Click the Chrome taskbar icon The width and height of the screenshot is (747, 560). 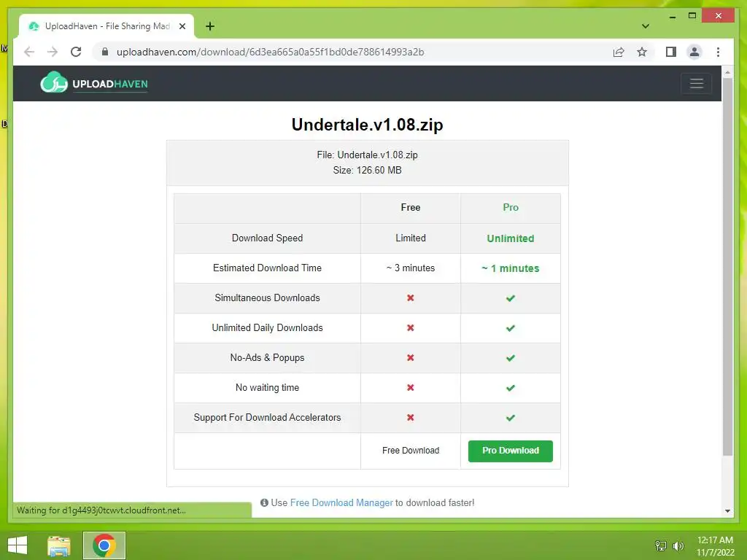coord(104,545)
